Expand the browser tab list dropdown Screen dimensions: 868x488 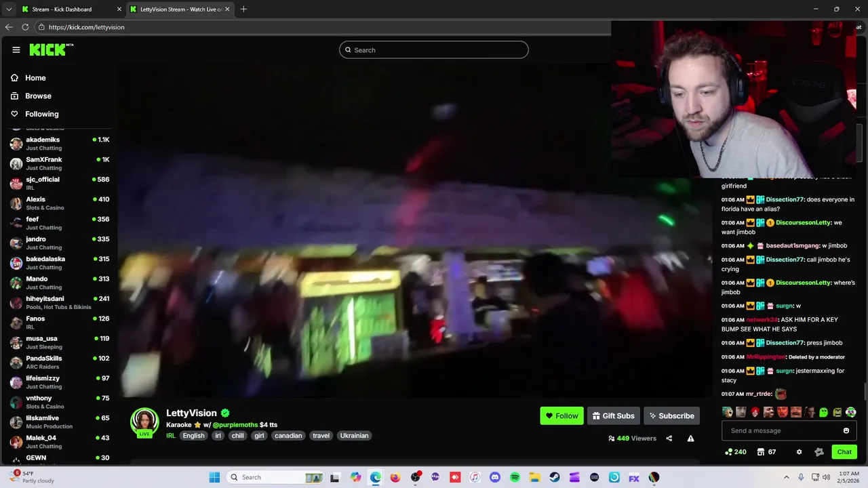click(8, 9)
